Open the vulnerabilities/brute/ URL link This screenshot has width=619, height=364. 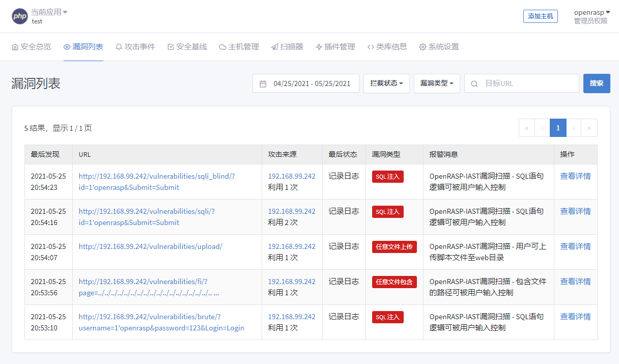click(x=161, y=322)
